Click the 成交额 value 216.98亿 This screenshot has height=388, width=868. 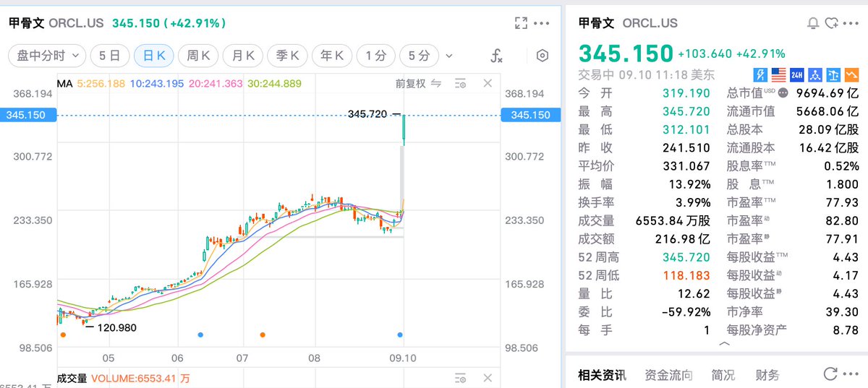point(684,239)
